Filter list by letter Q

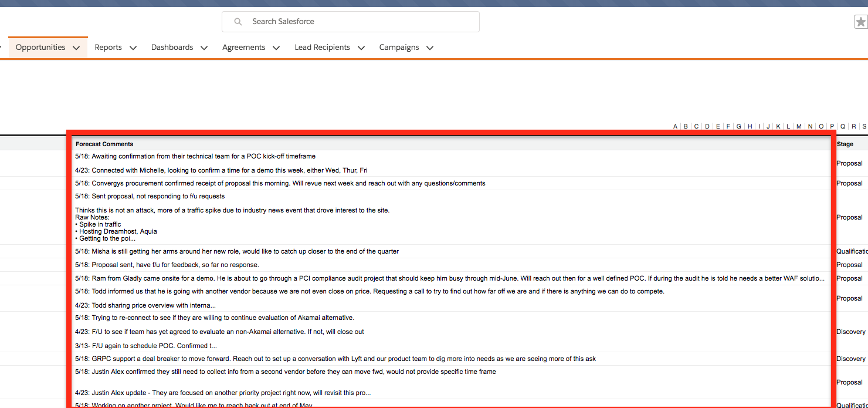(x=843, y=127)
